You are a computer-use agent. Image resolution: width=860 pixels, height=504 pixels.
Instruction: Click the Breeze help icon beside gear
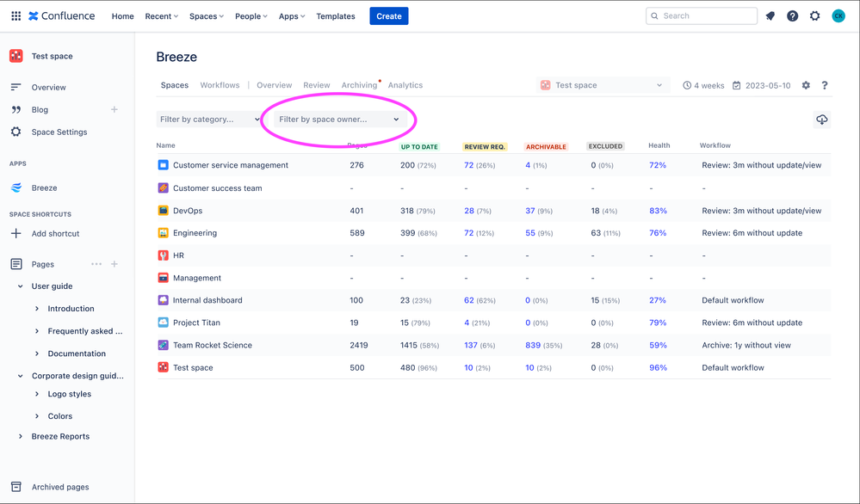point(825,85)
